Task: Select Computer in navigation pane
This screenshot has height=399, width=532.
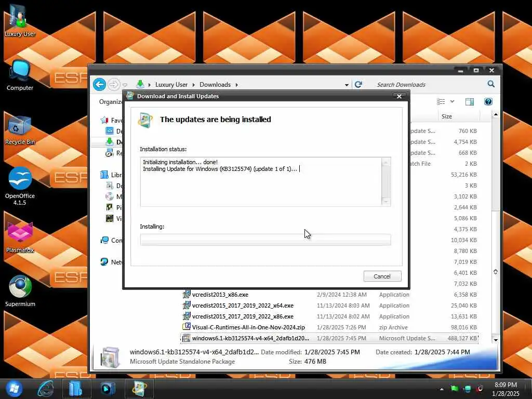Action: coord(112,240)
